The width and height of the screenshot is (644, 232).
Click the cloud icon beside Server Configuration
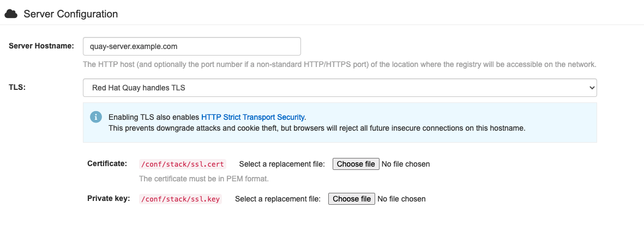(11, 14)
